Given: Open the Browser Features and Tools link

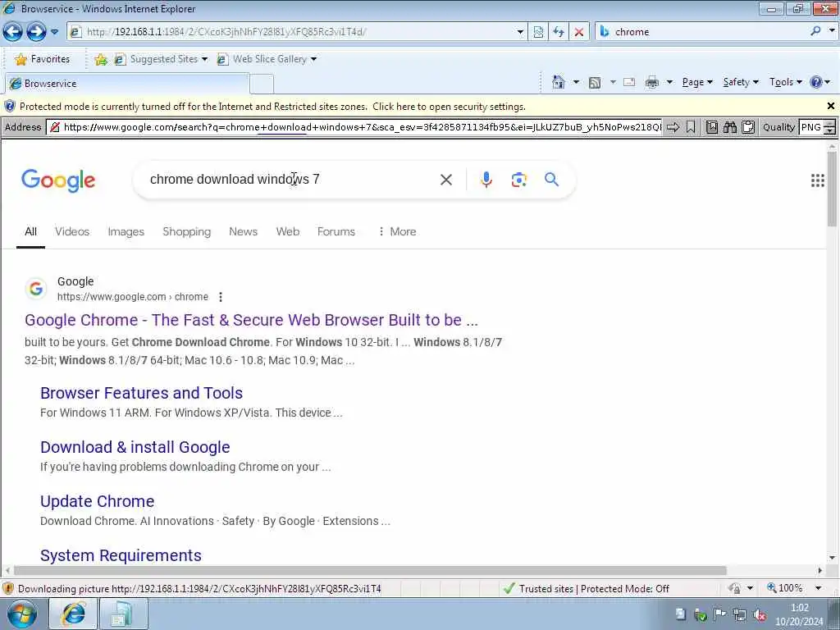Looking at the screenshot, I should [x=141, y=393].
